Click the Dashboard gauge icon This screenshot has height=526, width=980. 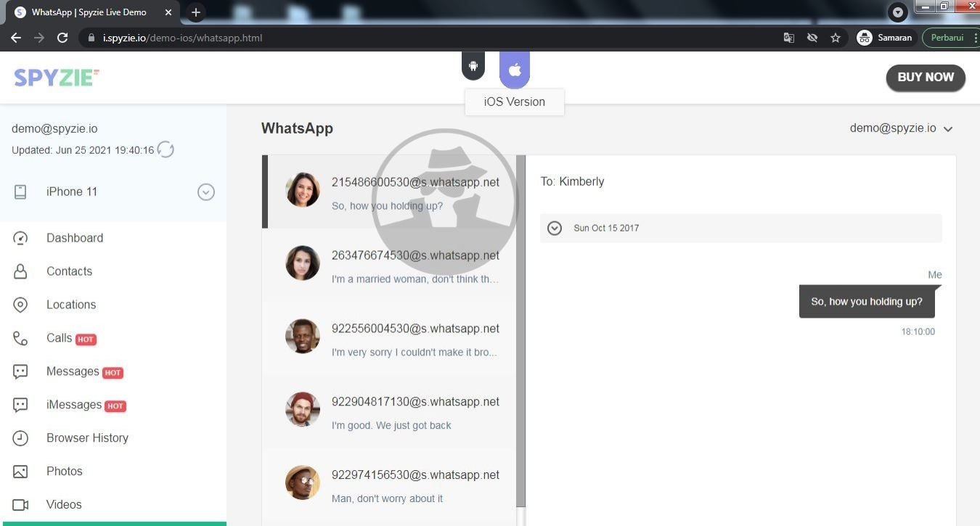point(20,238)
